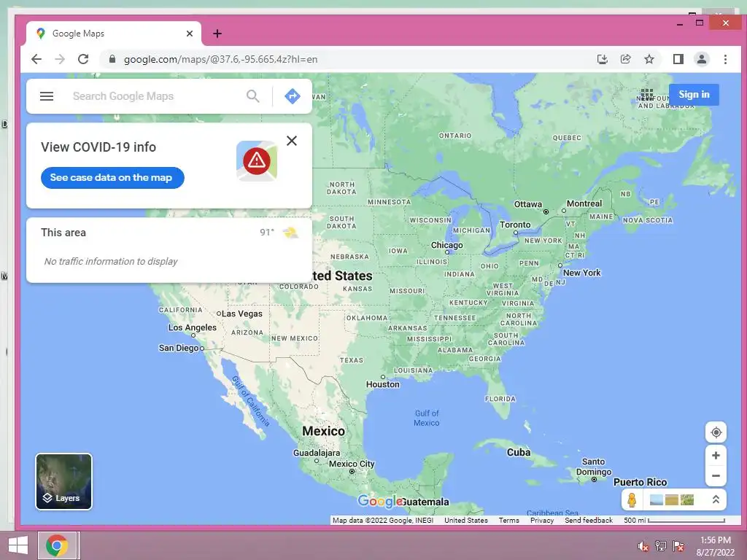Click the Houston label on map

[382, 384]
